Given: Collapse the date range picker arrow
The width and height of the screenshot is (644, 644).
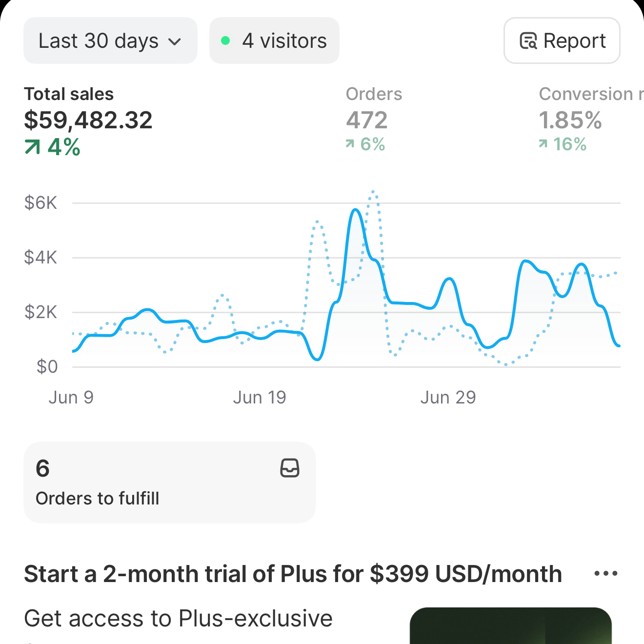Looking at the screenshot, I should 175,42.
